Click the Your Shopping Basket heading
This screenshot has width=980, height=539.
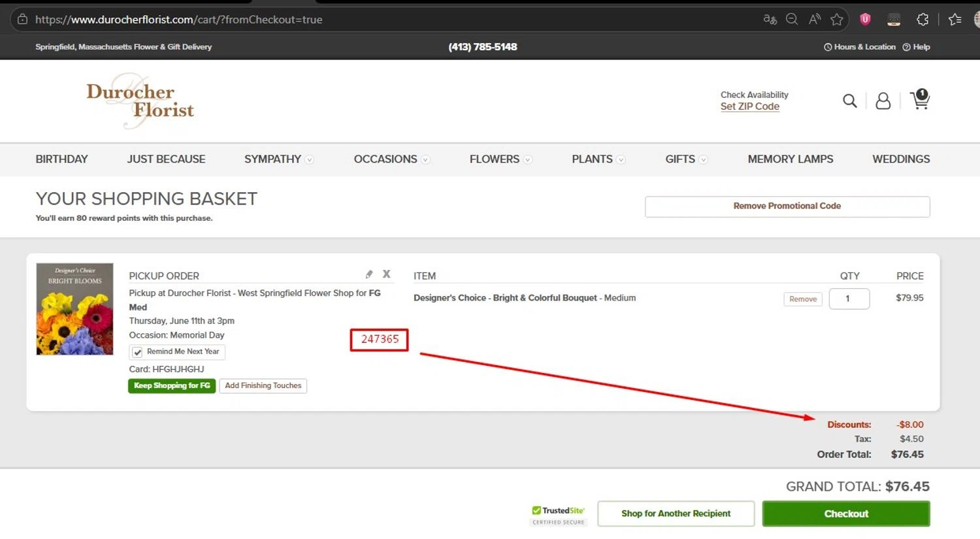[146, 199]
